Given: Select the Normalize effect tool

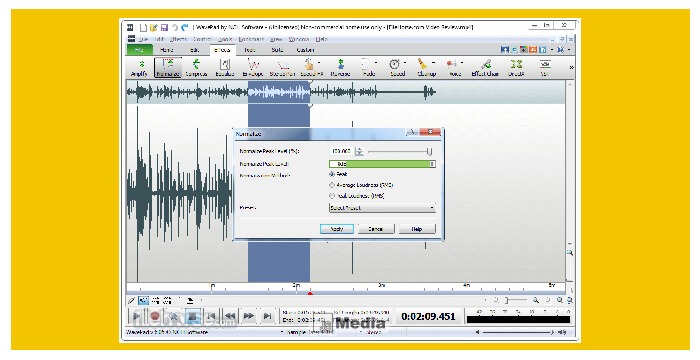Looking at the screenshot, I should (x=168, y=67).
